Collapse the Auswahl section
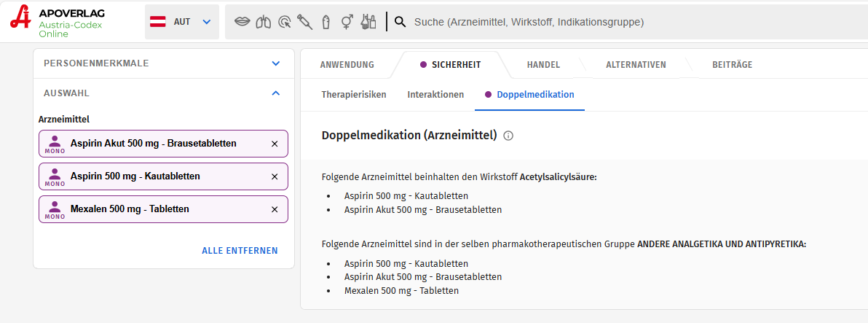 (164, 93)
